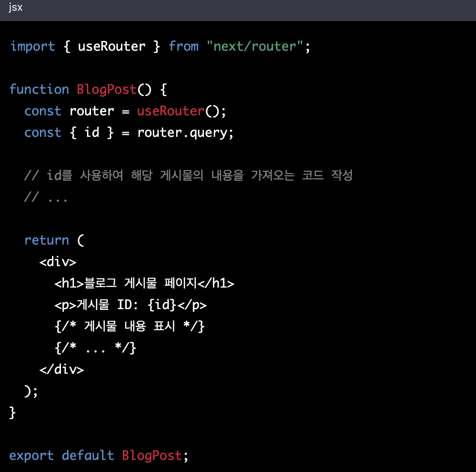476x472 pixels.
Task: Click the closing </div> tag
Action: (x=61, y=369)
